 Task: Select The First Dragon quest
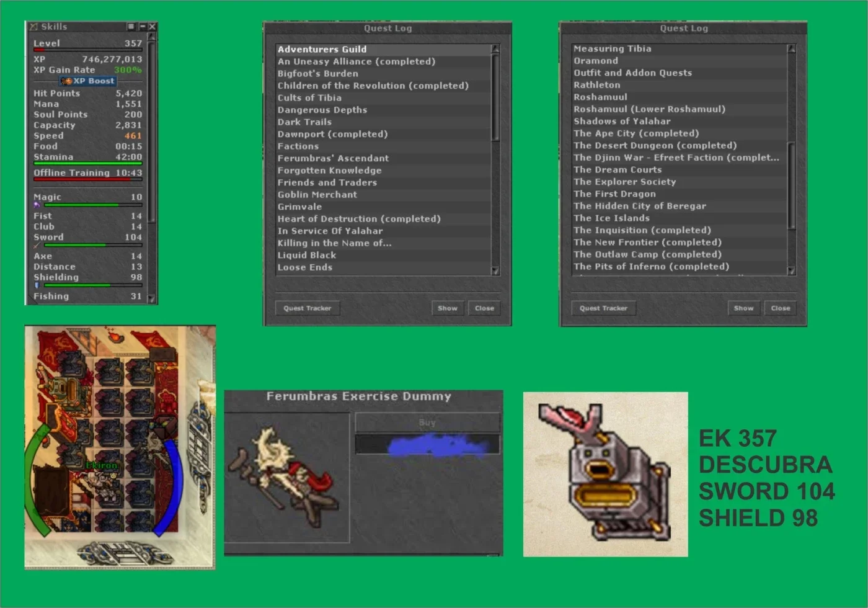(680, 194)
